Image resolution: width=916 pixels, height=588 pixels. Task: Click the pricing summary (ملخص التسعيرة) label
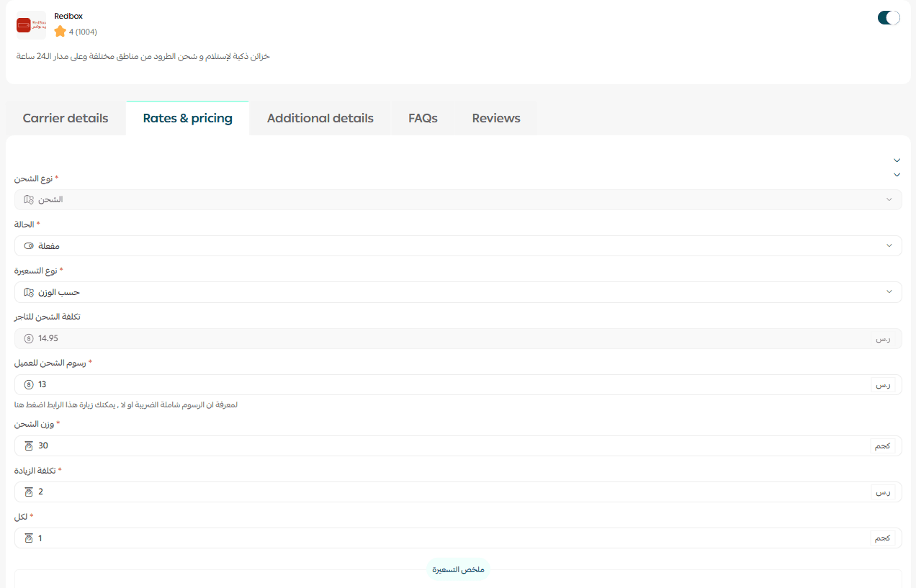tap(458, 570)
